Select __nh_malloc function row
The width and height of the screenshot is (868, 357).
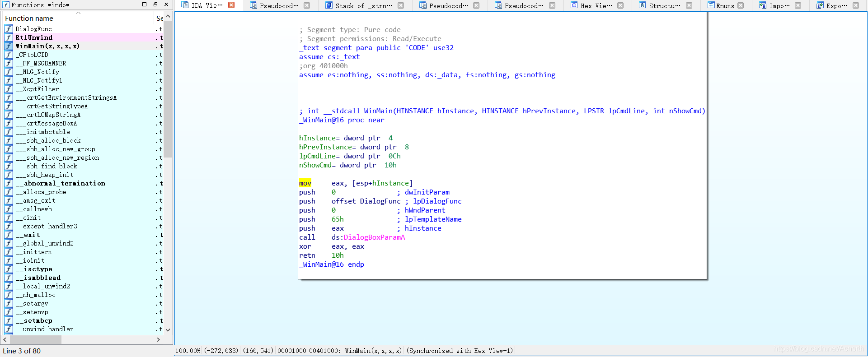84,295
